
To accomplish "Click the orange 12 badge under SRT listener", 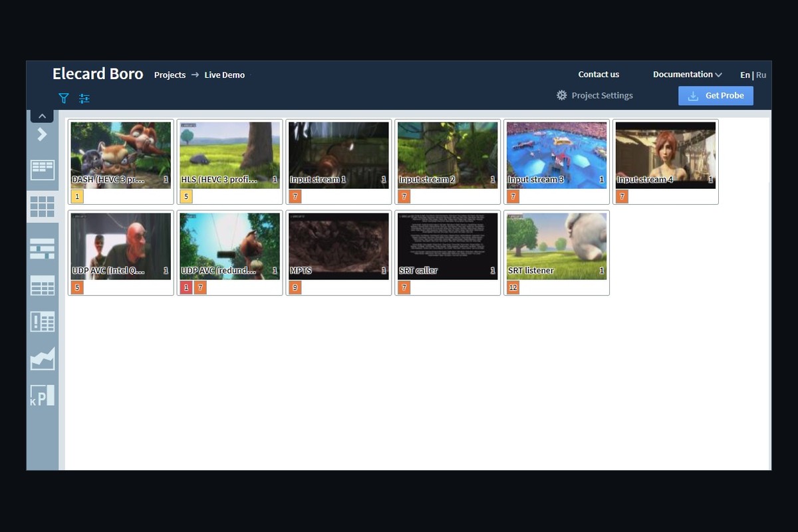I will 513,287.
